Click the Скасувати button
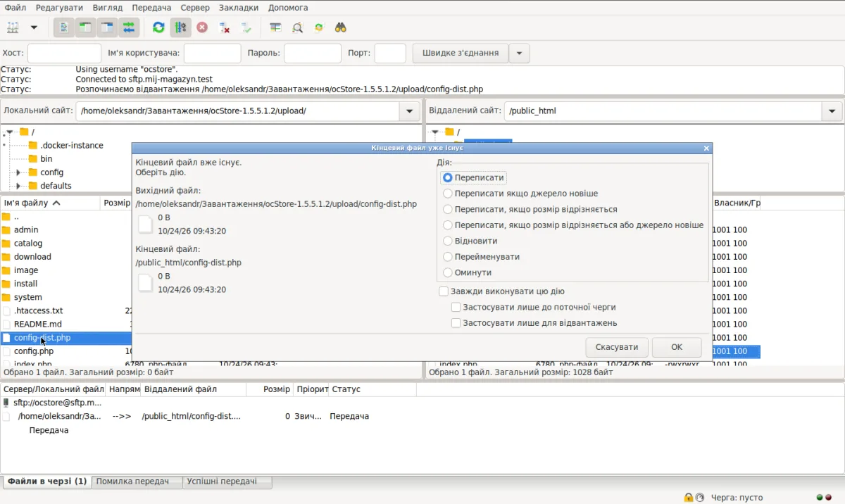845x504 pixels. point(617,347)
